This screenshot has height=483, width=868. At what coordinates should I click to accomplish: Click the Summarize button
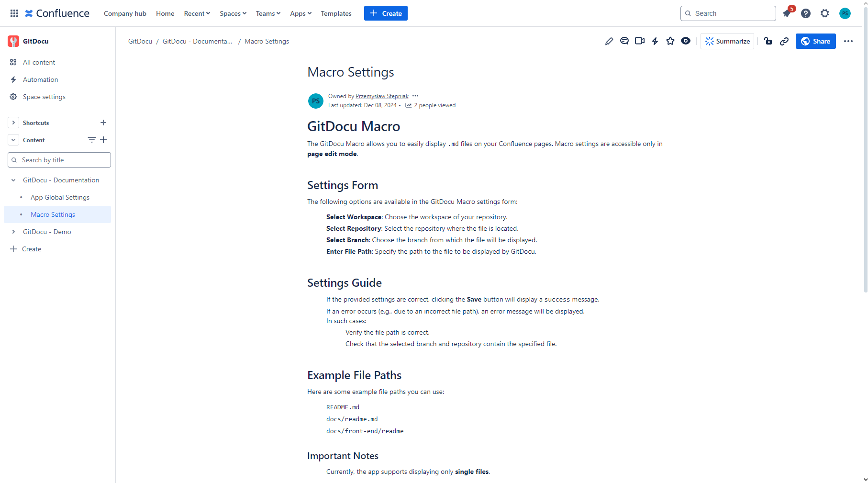[727, 41]
